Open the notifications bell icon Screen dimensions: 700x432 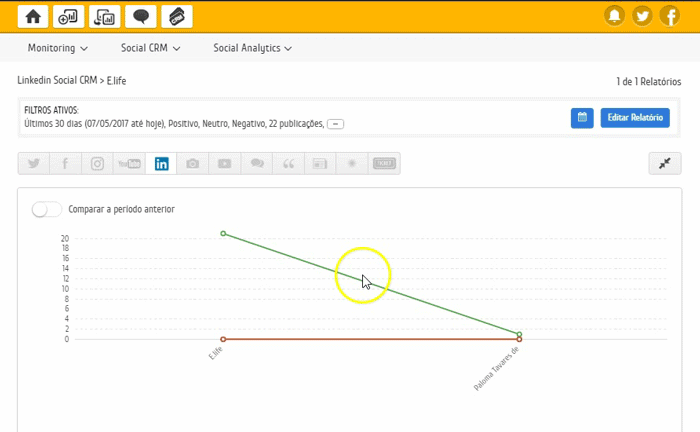(x=614, y=16)
